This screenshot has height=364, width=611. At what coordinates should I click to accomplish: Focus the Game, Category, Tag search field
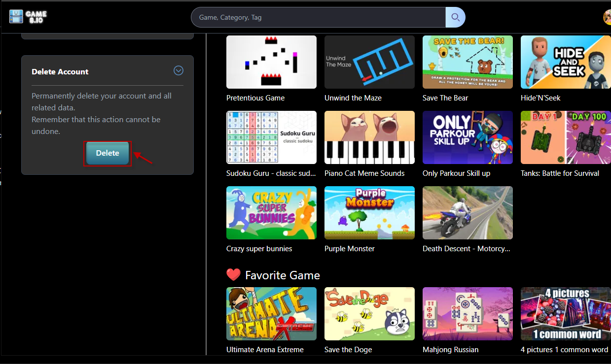point(318,17)
